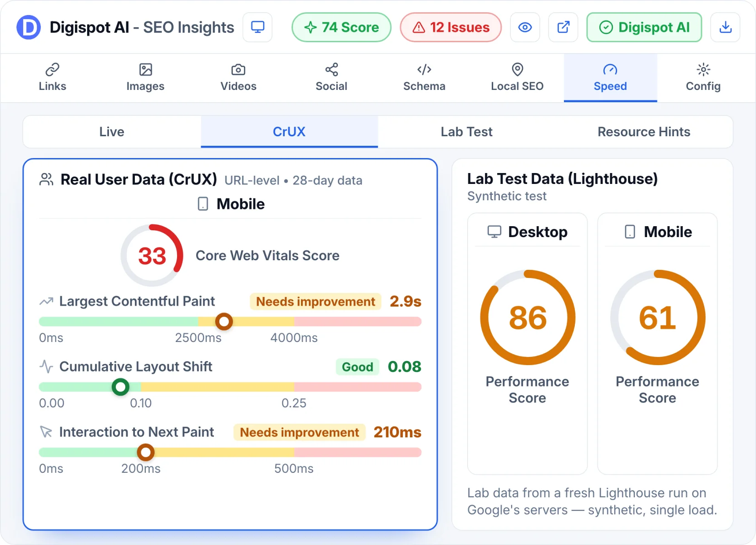Image resolution: width=756 pixels, height=545 pixels.
Task: Click the Real User Data users icon
Action: click(x=46, y=179)
